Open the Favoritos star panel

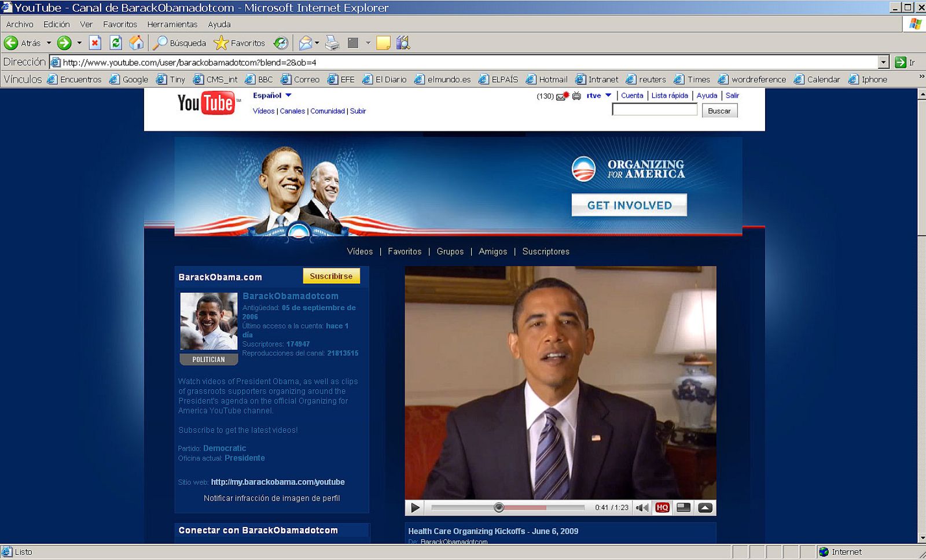[241, 42]
